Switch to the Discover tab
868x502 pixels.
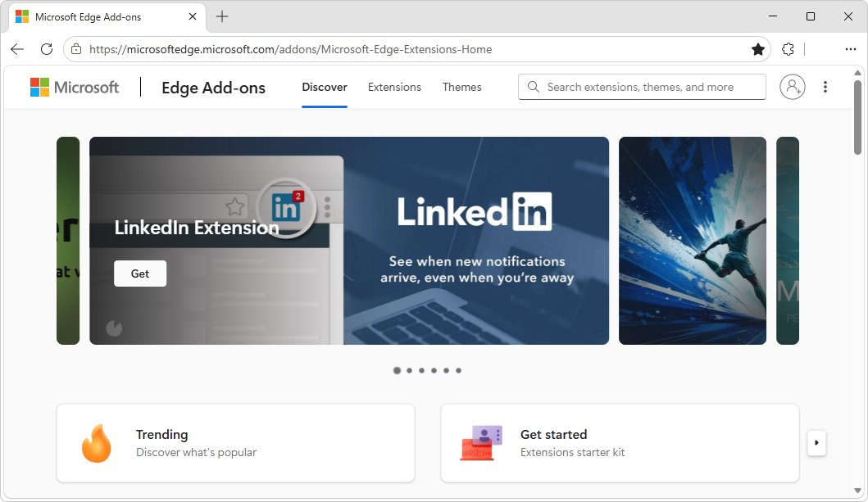coord(325,87)
